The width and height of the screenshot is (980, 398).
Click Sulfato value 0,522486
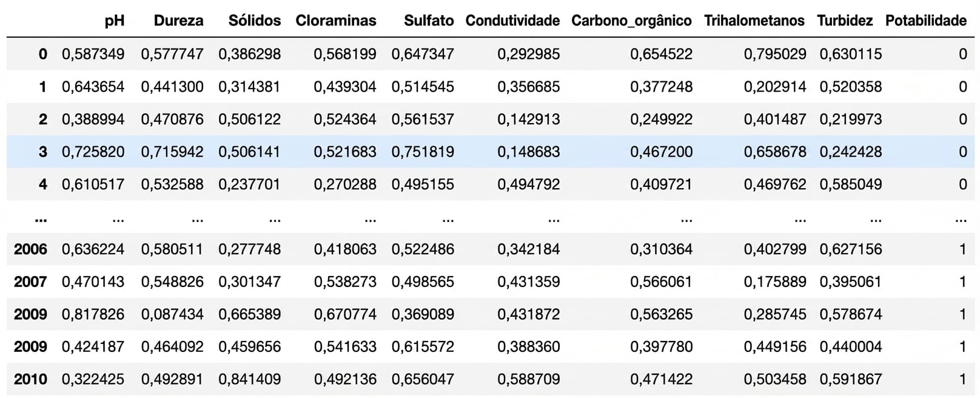coord(423,249)
